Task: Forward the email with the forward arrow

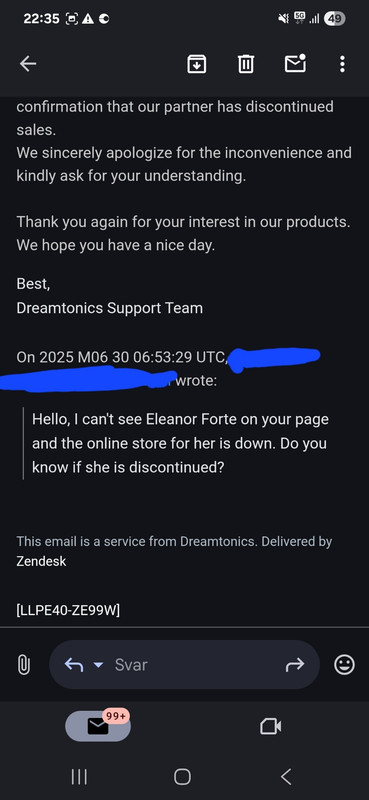Action: click(294, 664)
